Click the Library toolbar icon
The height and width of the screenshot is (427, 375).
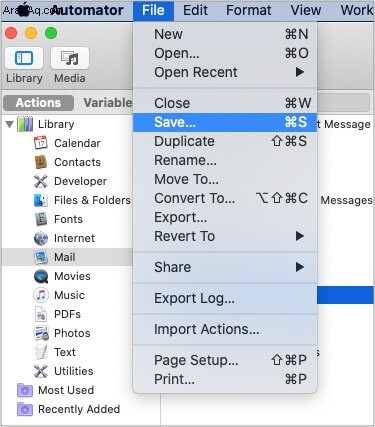click(24, 58)
